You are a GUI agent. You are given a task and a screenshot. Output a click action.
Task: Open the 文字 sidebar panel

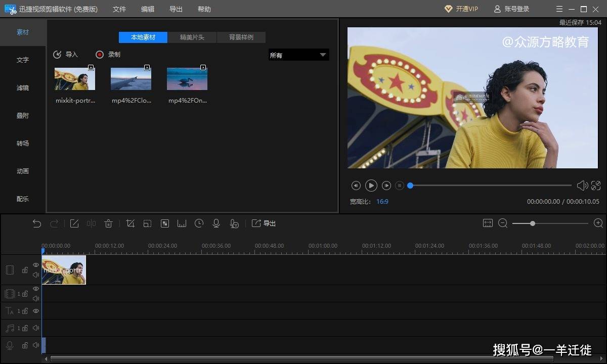tap(23, 60)
